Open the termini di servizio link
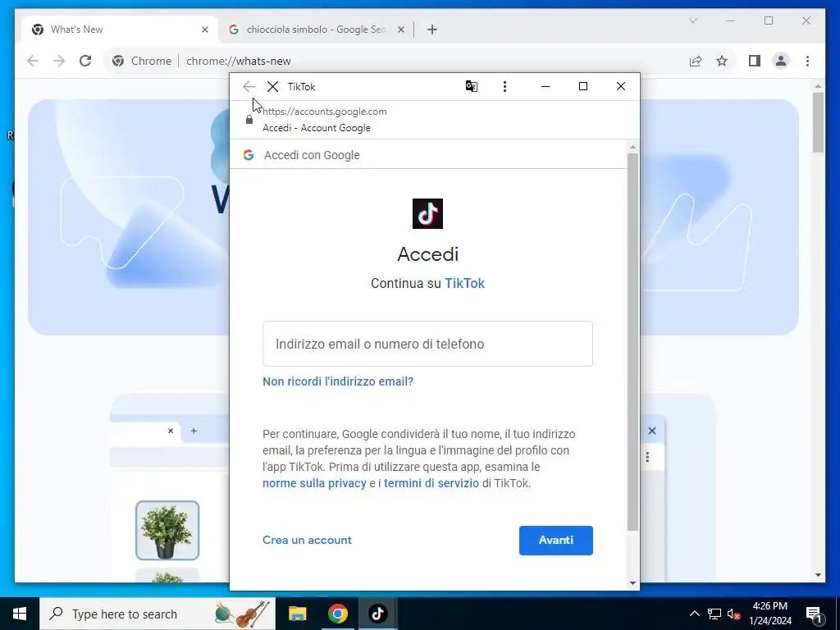 pos(431,483)
